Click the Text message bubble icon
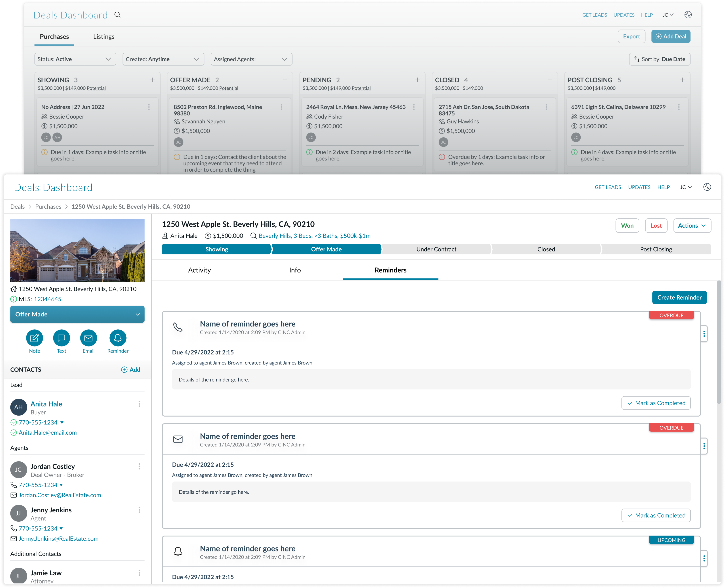Screen dimensions: 725x588 62,338
